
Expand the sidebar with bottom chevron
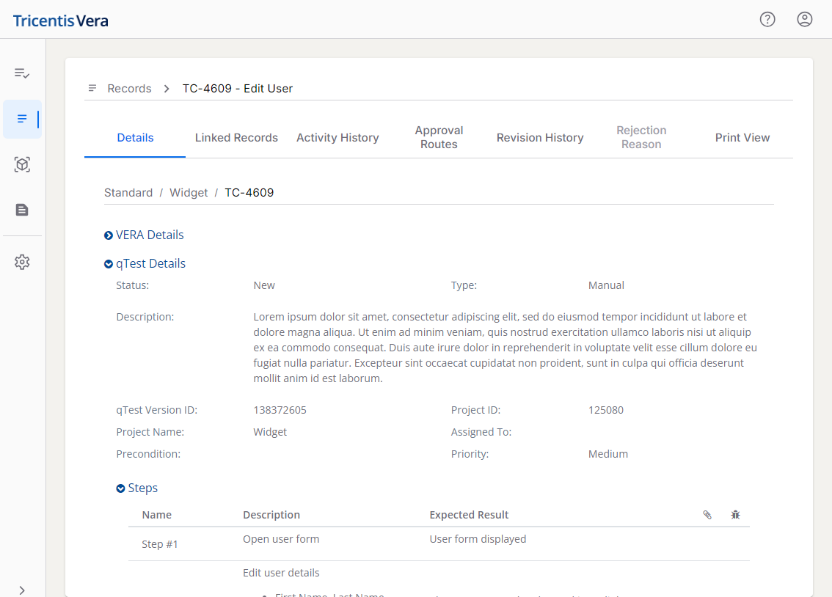22,590
